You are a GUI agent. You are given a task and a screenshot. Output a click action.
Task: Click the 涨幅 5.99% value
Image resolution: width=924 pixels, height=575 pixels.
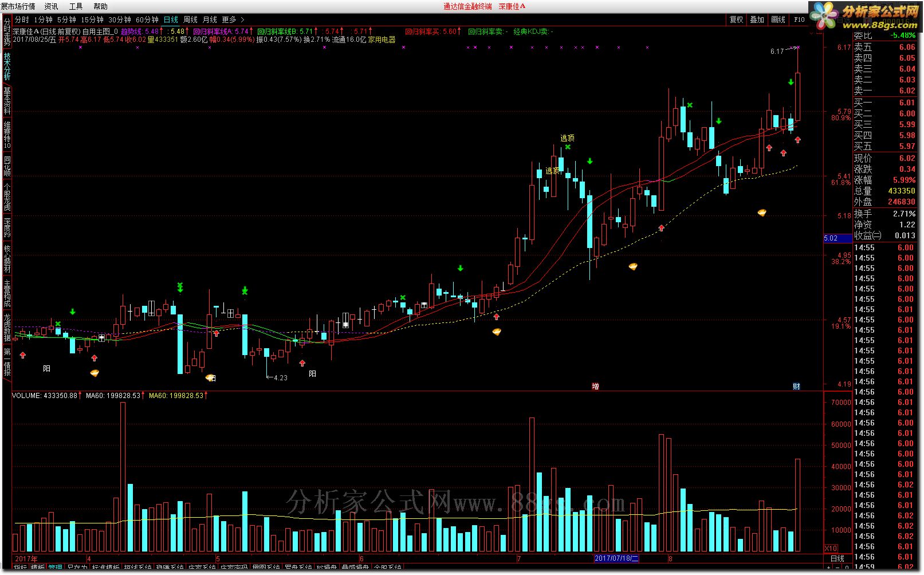tap(904, 180)
